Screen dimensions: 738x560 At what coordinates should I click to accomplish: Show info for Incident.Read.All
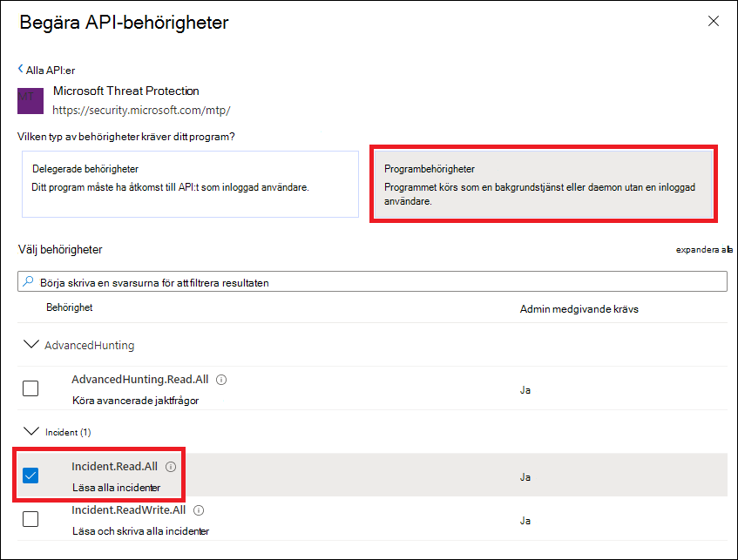[x=171, y=466]
